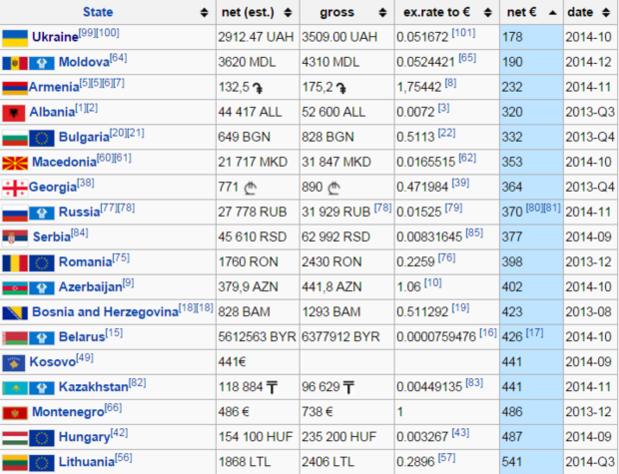This screenshot has height=474, width=619.
Task: Open the Azerbaijan article link
Action: pos(90,287)
